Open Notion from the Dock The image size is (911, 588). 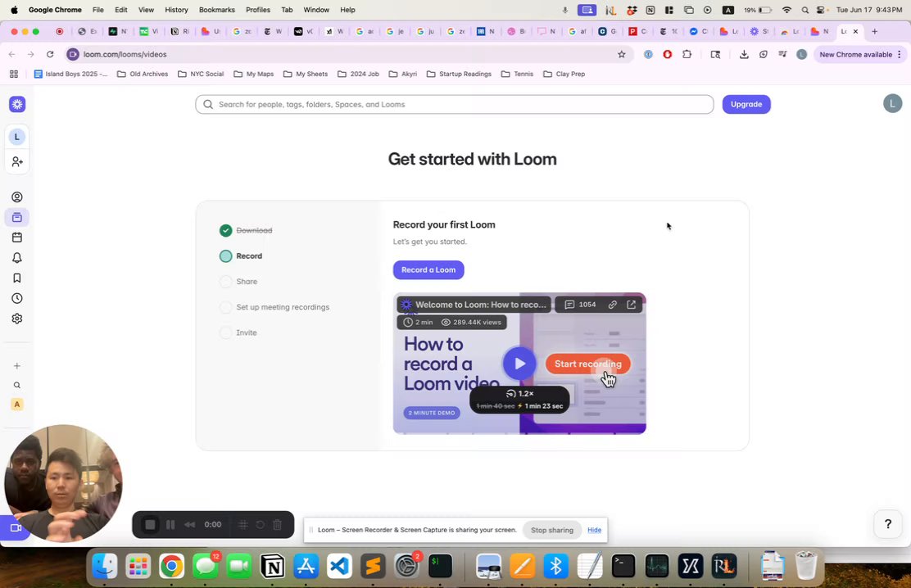click(x=273, y=565)
